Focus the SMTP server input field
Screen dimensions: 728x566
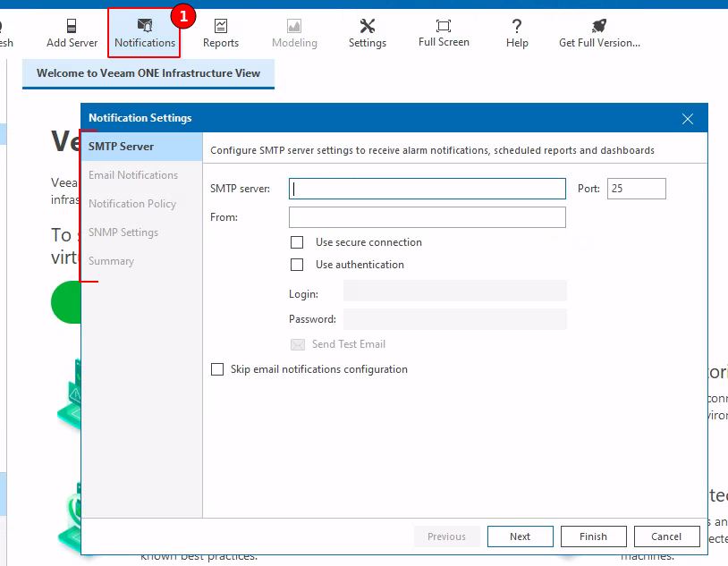point(427,189)
